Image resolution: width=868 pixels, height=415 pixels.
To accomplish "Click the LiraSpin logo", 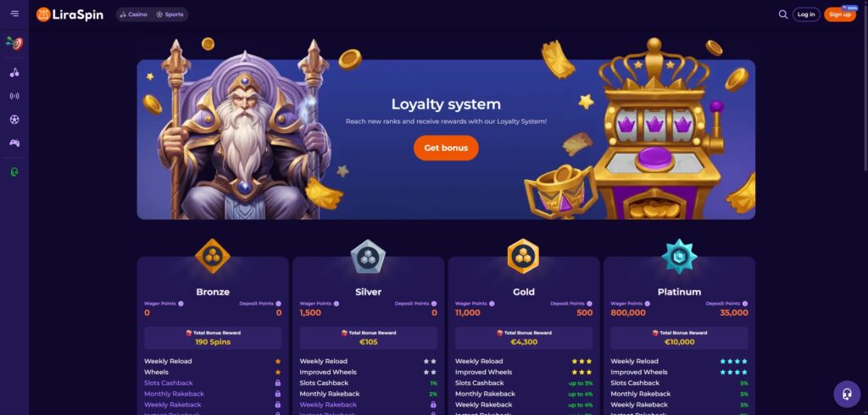I will [x=70, y=14].
